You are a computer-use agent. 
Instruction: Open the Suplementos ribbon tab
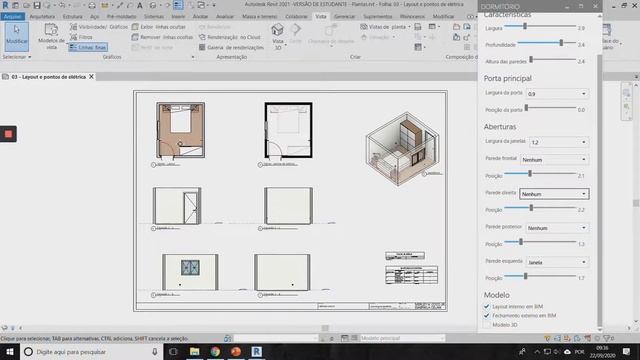pos(378,17)
